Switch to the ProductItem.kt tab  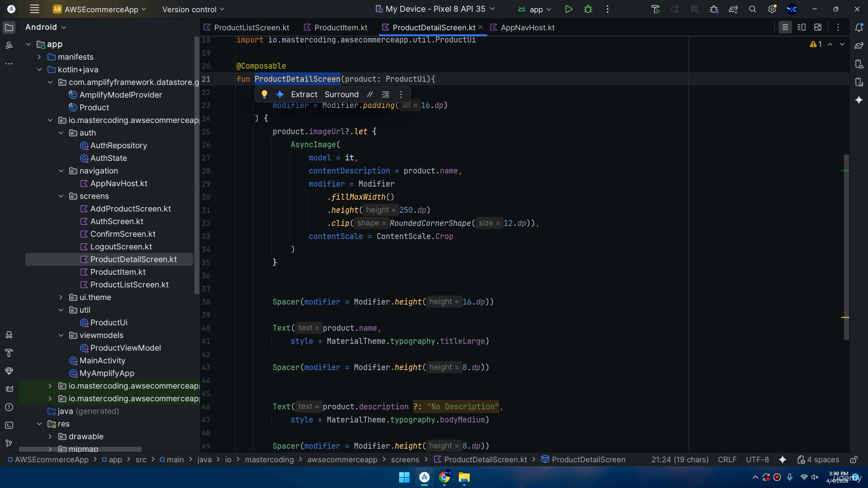pos(336,28)
